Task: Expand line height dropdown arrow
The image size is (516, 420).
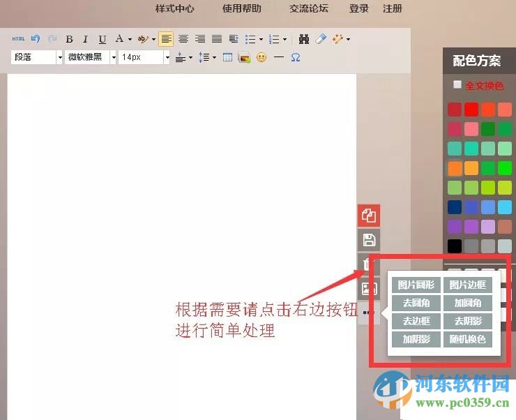Action: [x=215, y=58]
